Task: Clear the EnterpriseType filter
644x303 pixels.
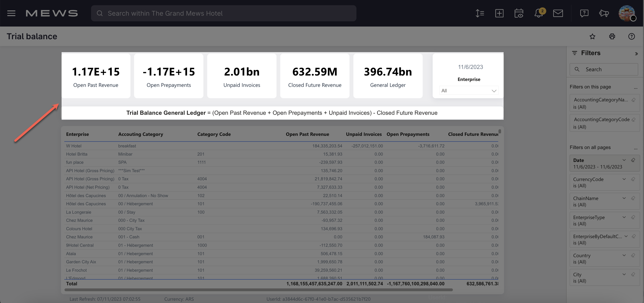Action: click(633, 217)
